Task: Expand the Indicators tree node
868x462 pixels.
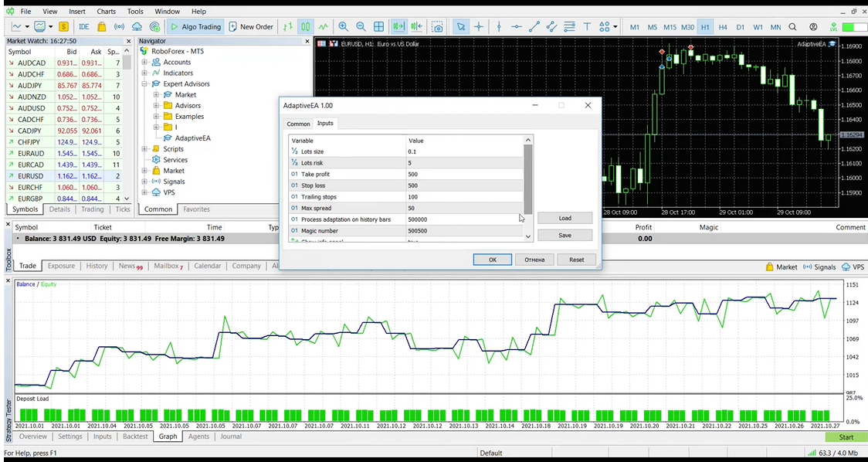Action: point(144,73)
